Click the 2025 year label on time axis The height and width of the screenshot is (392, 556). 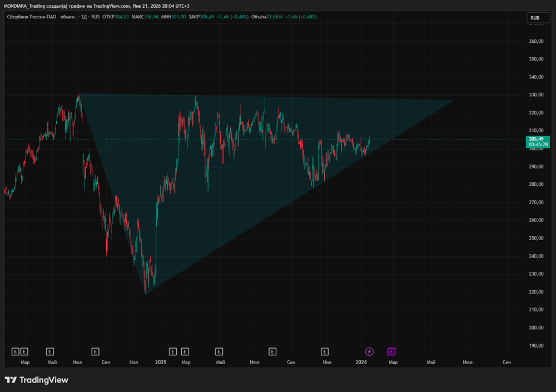(x=161, y=362)
